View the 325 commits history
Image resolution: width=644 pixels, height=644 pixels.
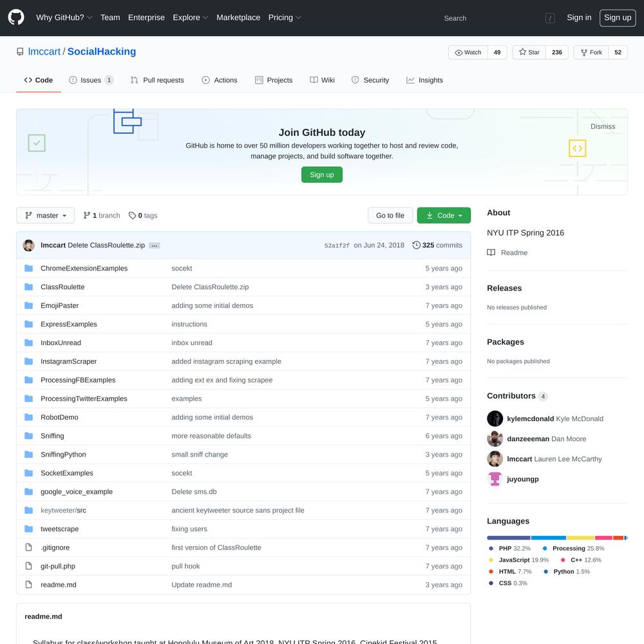click(437, 245)
